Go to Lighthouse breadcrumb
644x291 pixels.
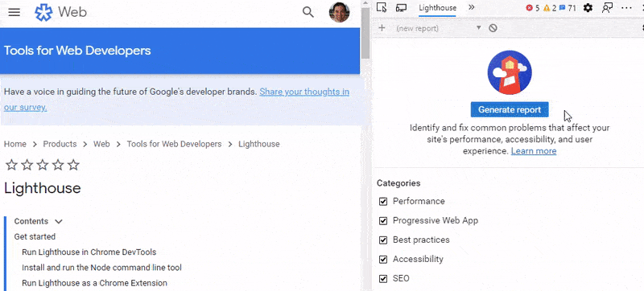(x=259, y=144)
